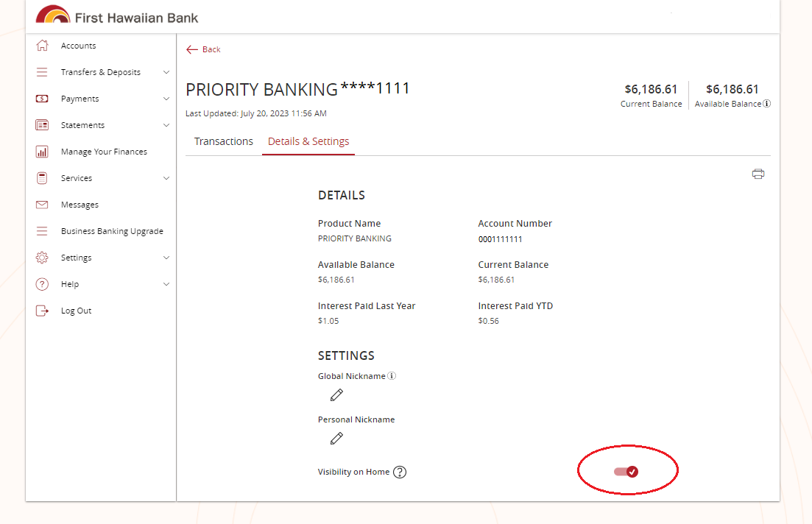Edit the Personal Nickname with the pencil
The height and width of the screenshot is (524, 812).
pyautogui.click(x=336, y=439)
